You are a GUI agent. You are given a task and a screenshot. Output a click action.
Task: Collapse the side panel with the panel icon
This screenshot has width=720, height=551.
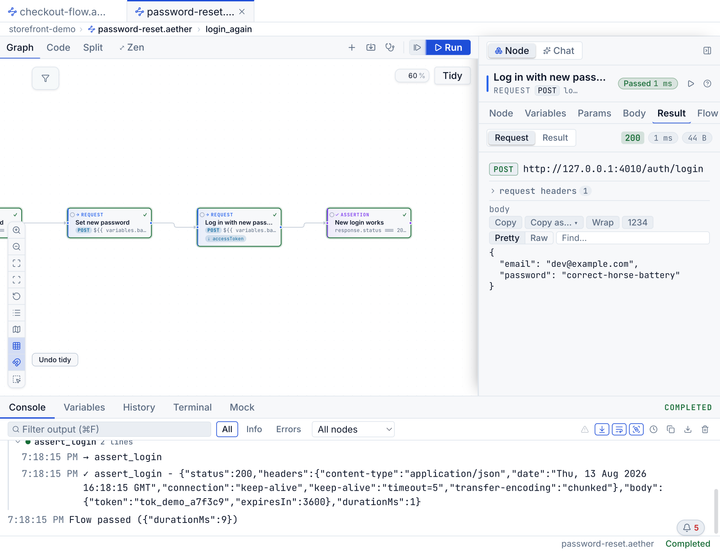[707, 51]
